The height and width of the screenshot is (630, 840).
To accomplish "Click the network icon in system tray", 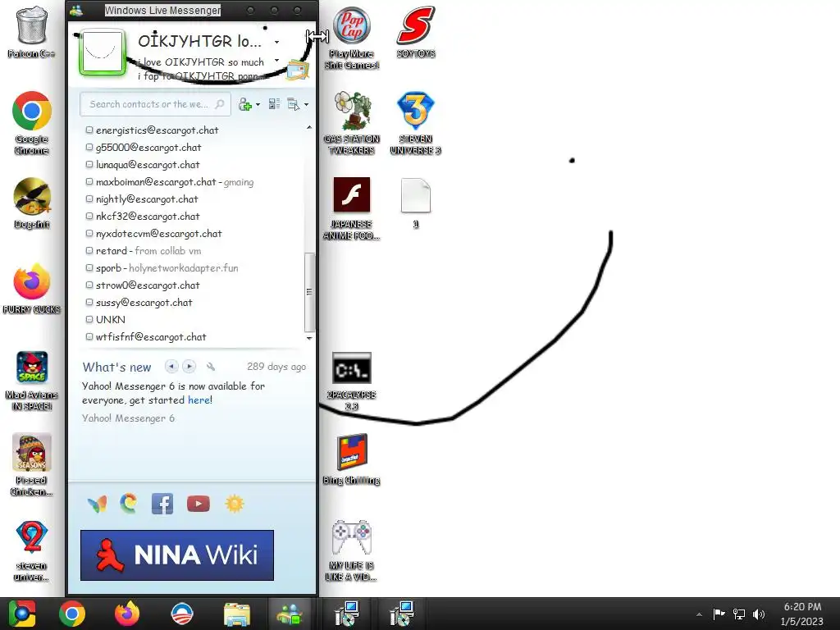I will coord(739,614).
